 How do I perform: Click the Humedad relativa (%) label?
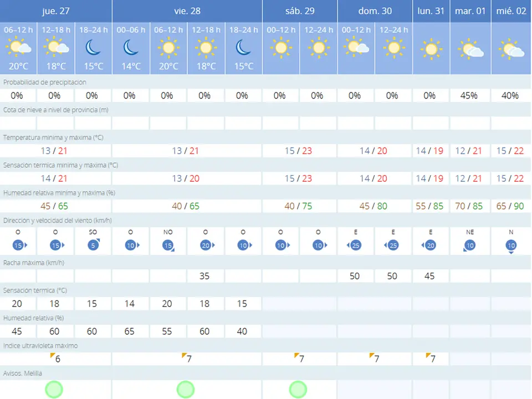[x=34, y=318]
